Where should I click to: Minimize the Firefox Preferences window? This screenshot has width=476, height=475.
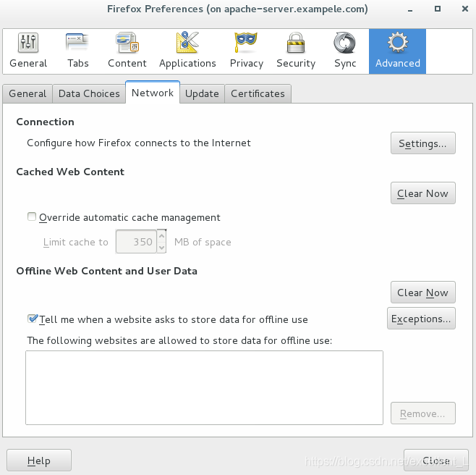tap(410, 9)
